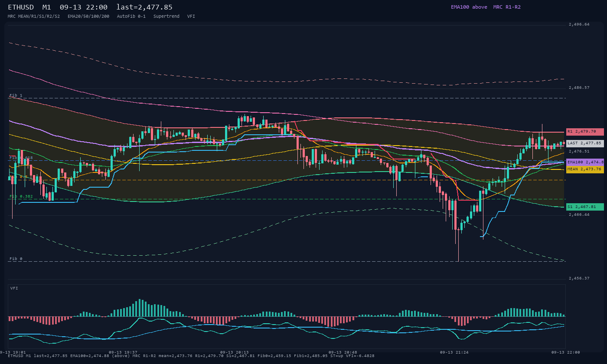Click the 'Fib 1' level label
Image resolution: width=607 pixels, height=364 pixels.
click(16, 95)
